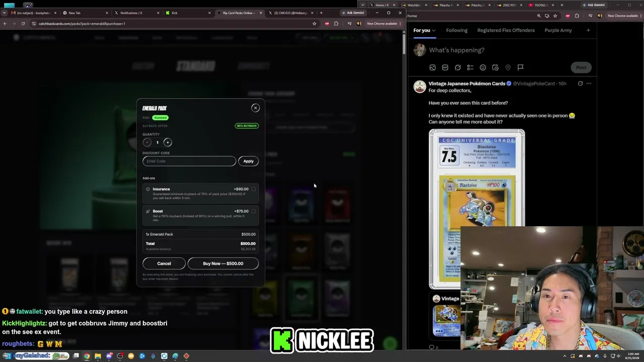Switch to the YGOTAS YouTube tab
Viewport: 644px width, 362px height.
[x=540, y=5]
